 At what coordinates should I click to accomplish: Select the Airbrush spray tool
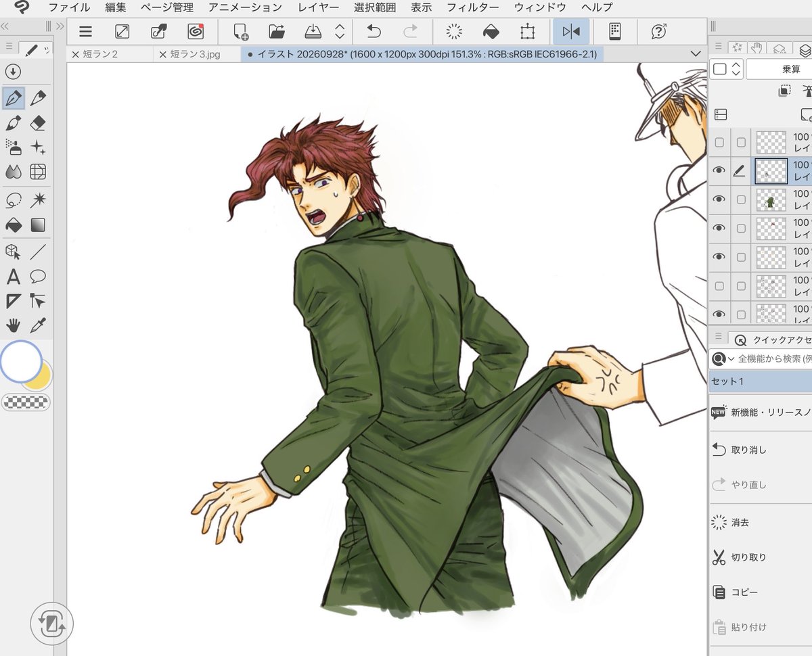[x=14, y=147]
